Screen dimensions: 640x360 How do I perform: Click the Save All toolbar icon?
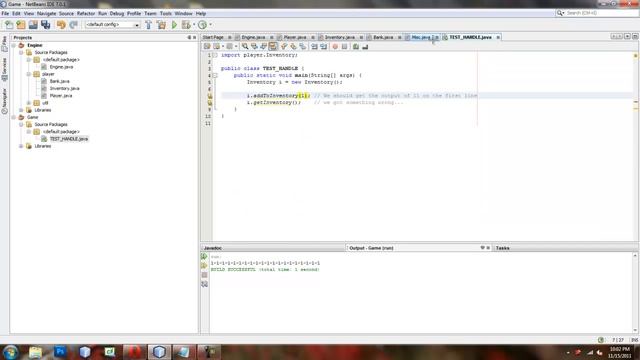point(45,25)
